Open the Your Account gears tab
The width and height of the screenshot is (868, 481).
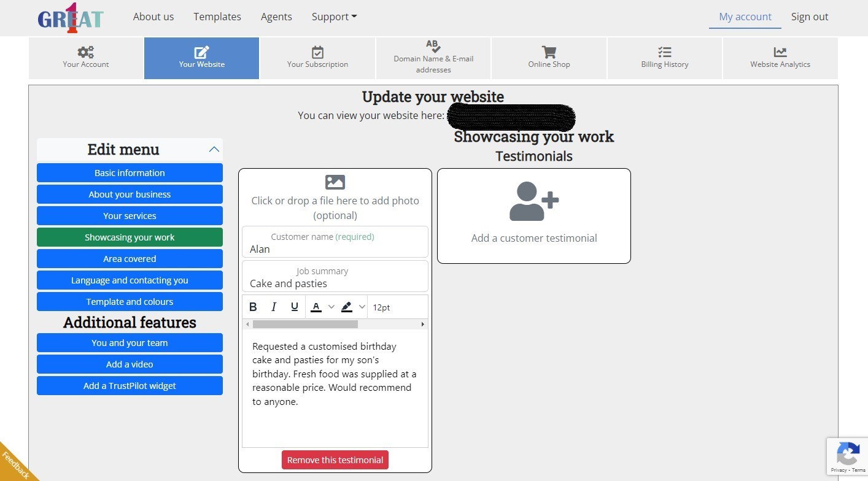click(x=86, y=58)
